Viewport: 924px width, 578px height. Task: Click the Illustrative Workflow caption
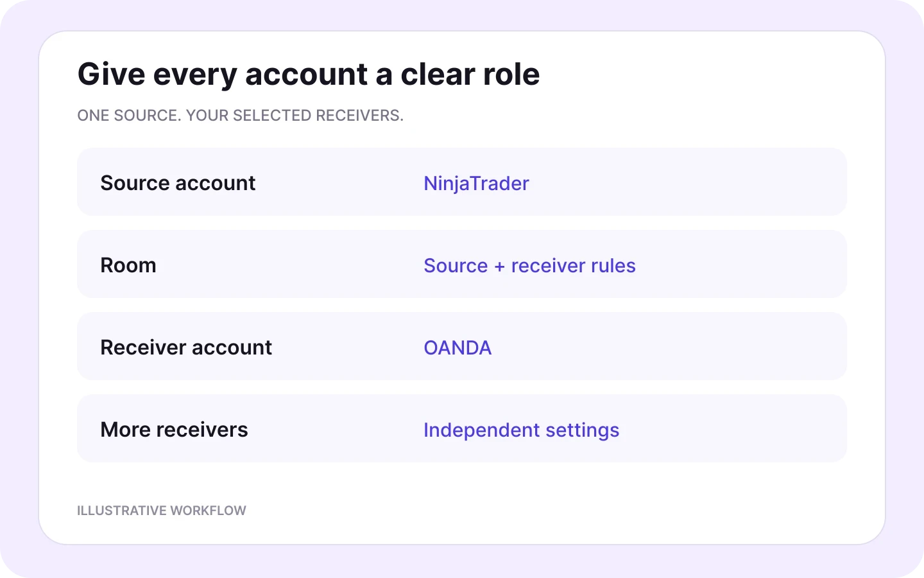(162, 511)
